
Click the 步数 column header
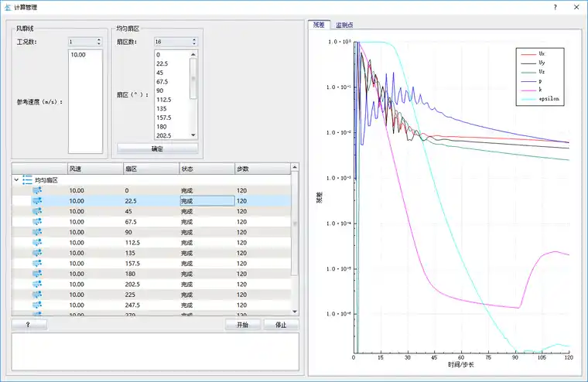click(262, 169)
